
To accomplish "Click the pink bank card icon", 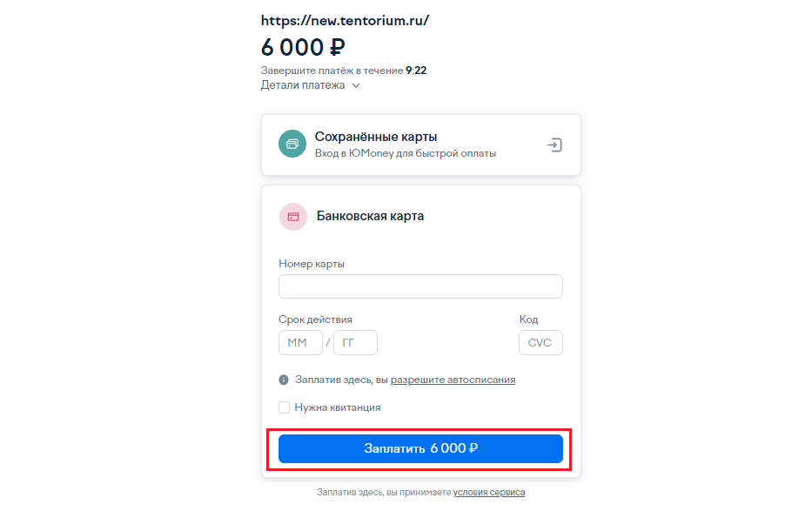I will click(293, 217).
